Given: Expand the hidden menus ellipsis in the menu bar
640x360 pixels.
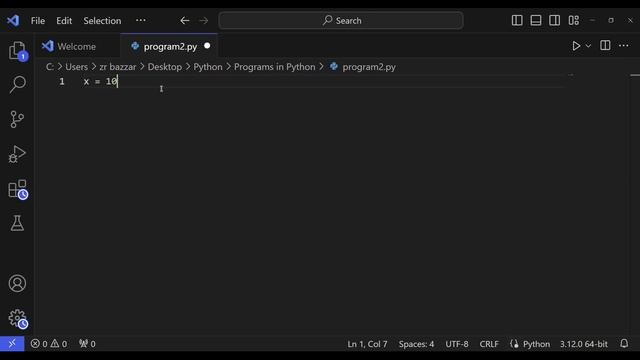Looking at the screenshot, I should (x=140, y=20).
